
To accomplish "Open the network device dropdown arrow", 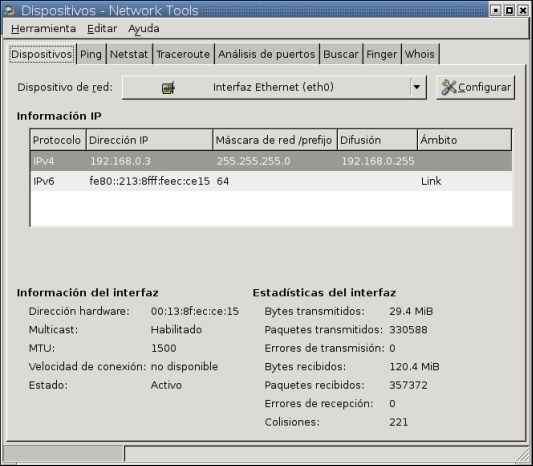I will point(417,87).
